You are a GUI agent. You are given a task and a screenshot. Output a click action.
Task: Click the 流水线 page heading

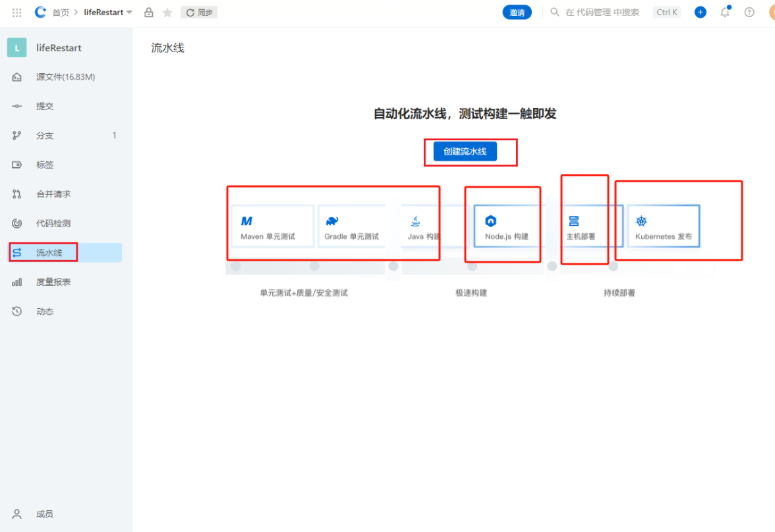pos(167,48)
